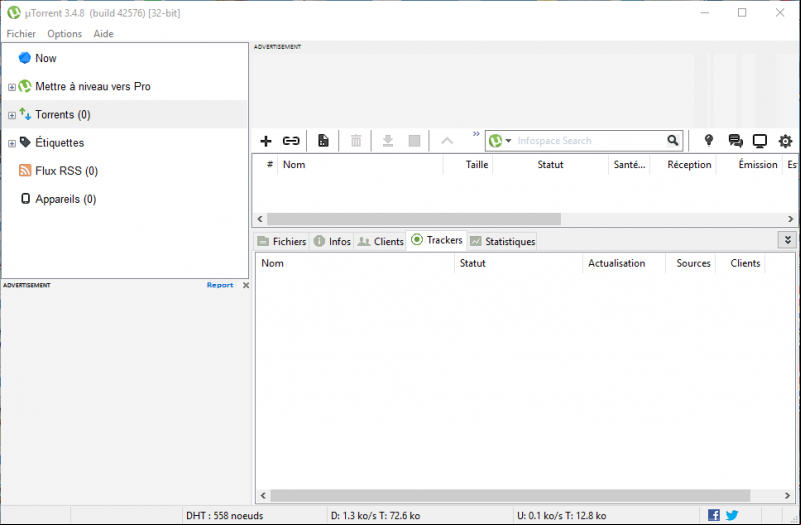Click the Report advertisement link
The image size is (801, 525).
click(x=220, y=285)
